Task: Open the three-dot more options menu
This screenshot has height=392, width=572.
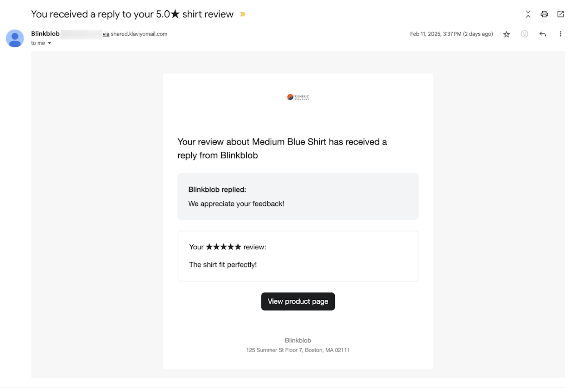Action: pyautogui.click(x=560, y=34)
